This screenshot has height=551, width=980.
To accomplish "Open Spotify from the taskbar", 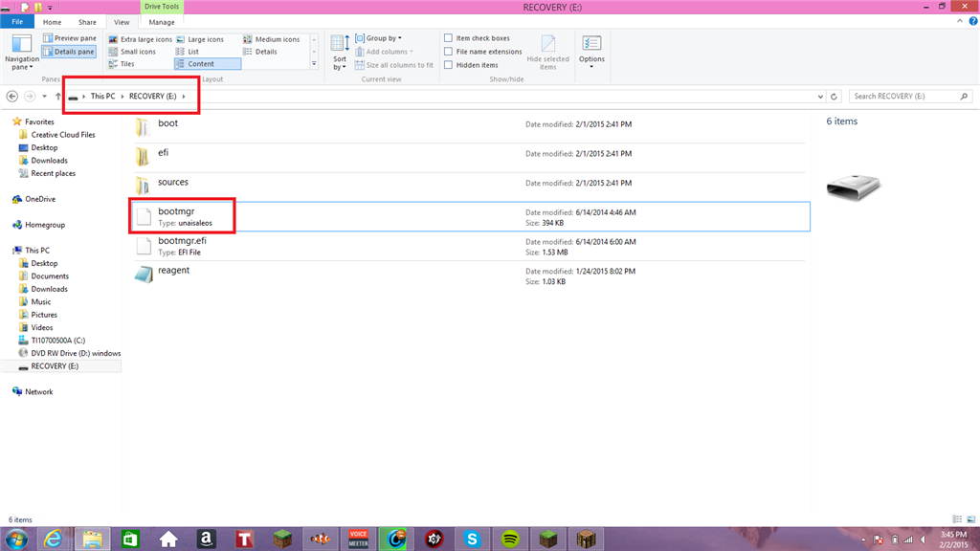I will 510,539.
